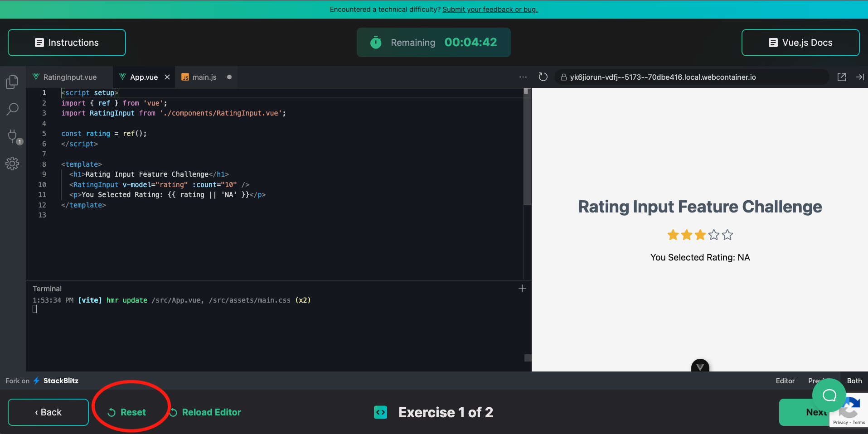Click the 'You Selected Rating: NA' text
The image size is (868, 434).
700,257
